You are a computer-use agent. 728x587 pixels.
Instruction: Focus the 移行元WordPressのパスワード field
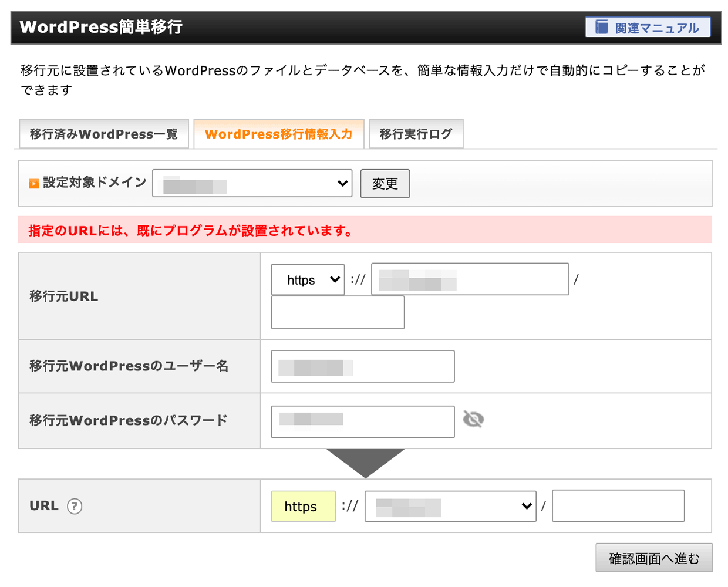pyautogui.click(x=363, y=421)
